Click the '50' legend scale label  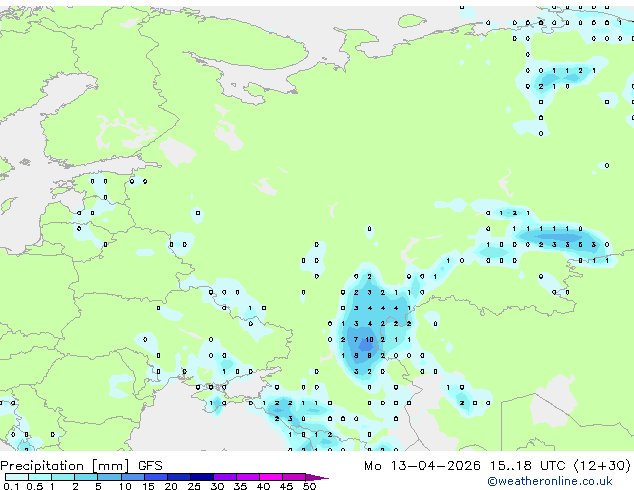309,486
